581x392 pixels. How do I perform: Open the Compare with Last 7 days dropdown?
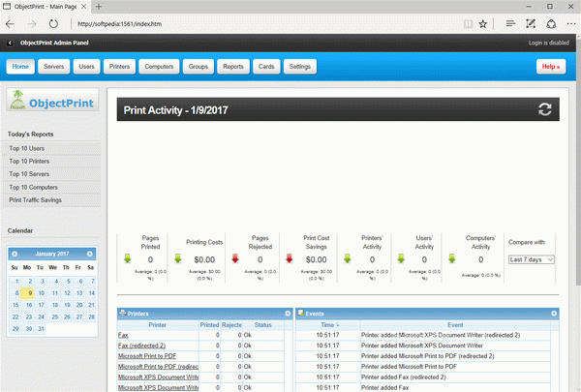(532, 259)
